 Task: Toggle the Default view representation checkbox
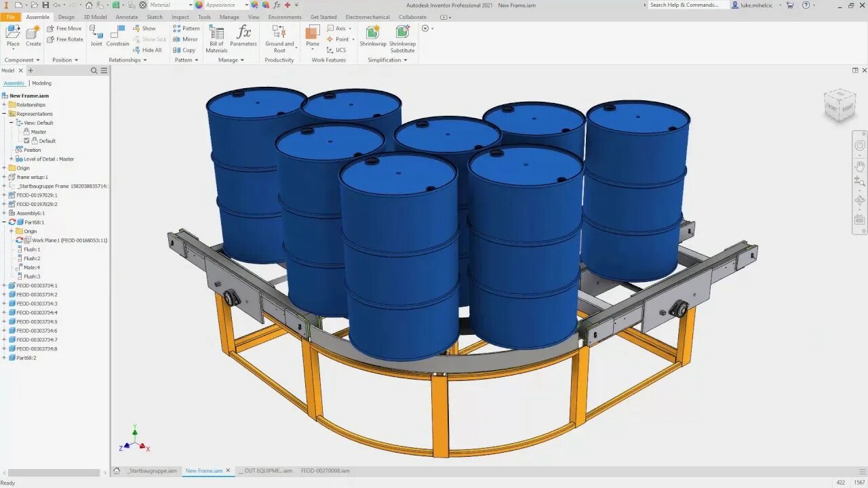[x=26, y=141]
